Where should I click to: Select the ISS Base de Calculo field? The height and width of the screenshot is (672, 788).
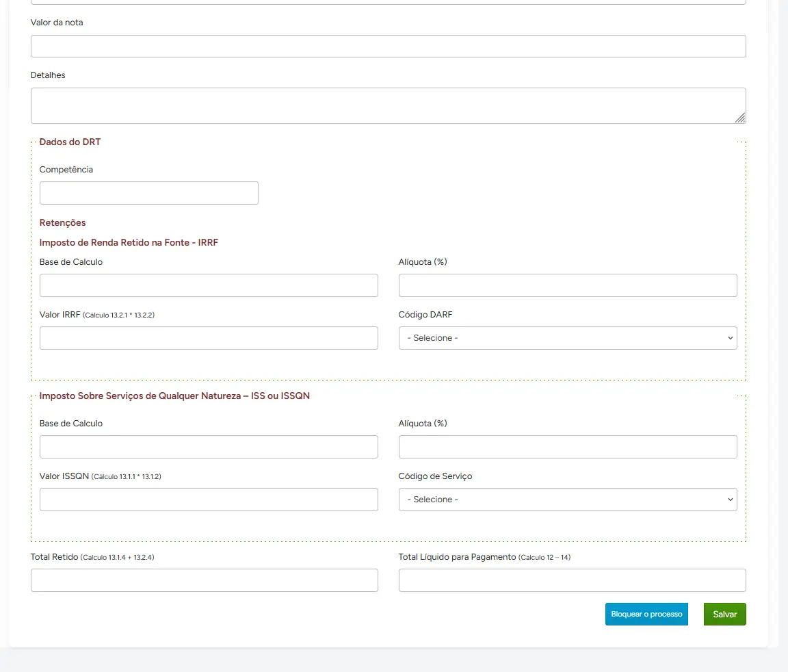[209, 447]
